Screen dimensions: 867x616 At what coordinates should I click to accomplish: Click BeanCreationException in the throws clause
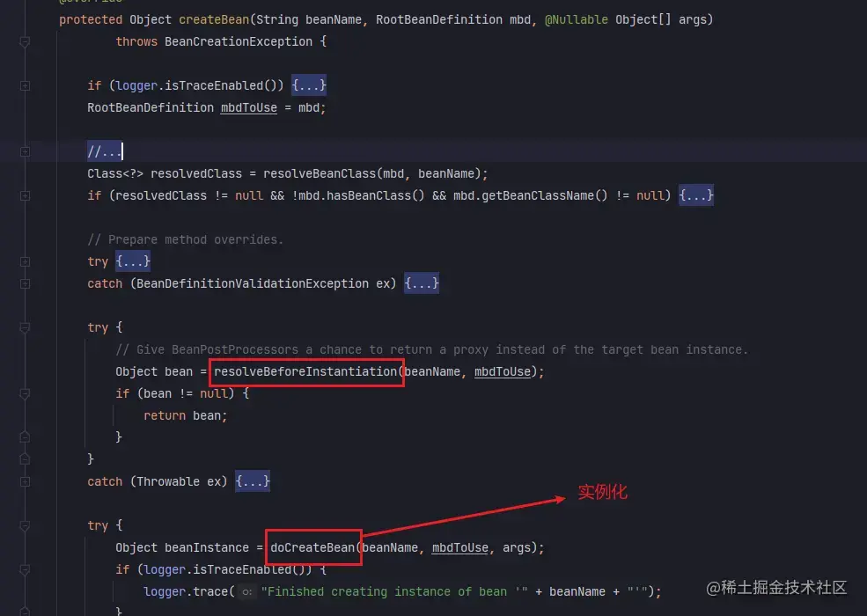click(x=239, y=42)
